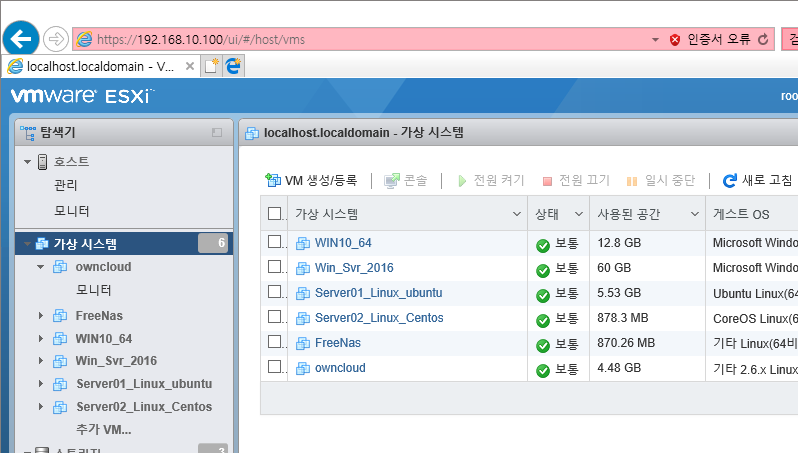
Task: Select 관리 under the host node
Action: (66, 185)
